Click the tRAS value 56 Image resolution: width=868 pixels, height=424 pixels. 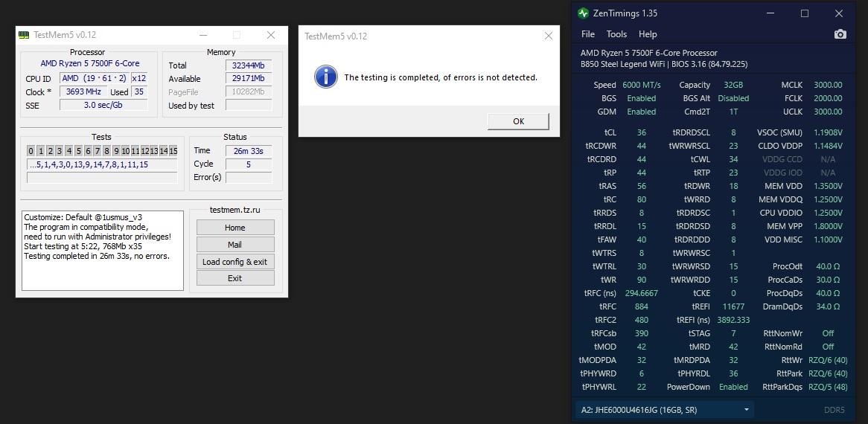(642, 186)
